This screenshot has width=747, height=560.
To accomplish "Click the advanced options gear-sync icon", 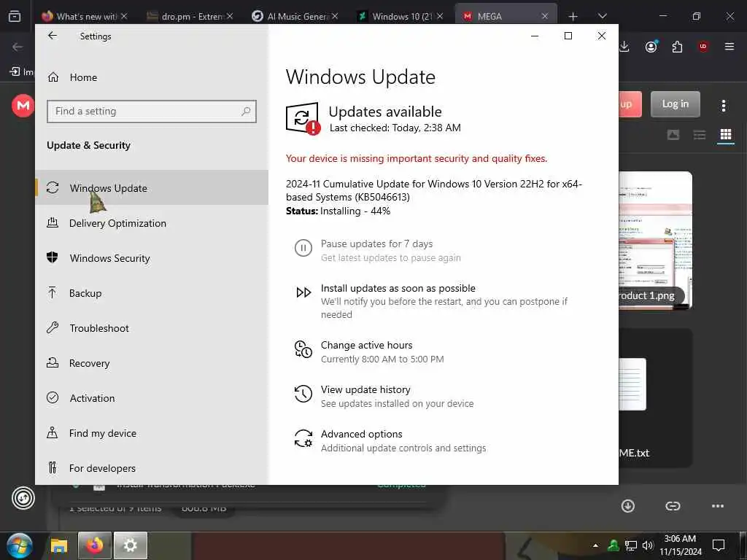I will click(x=303, y=438).
